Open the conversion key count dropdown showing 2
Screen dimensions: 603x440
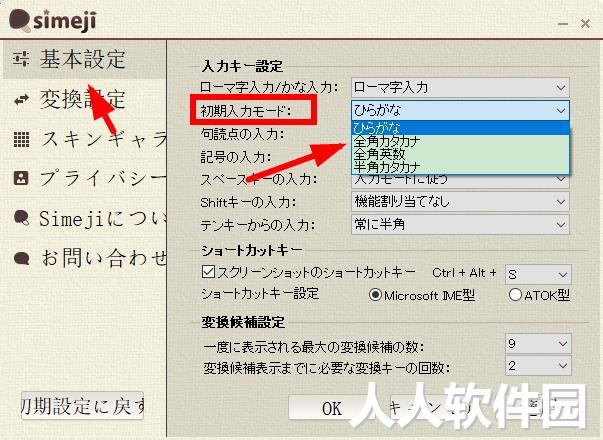coord(538,365)
